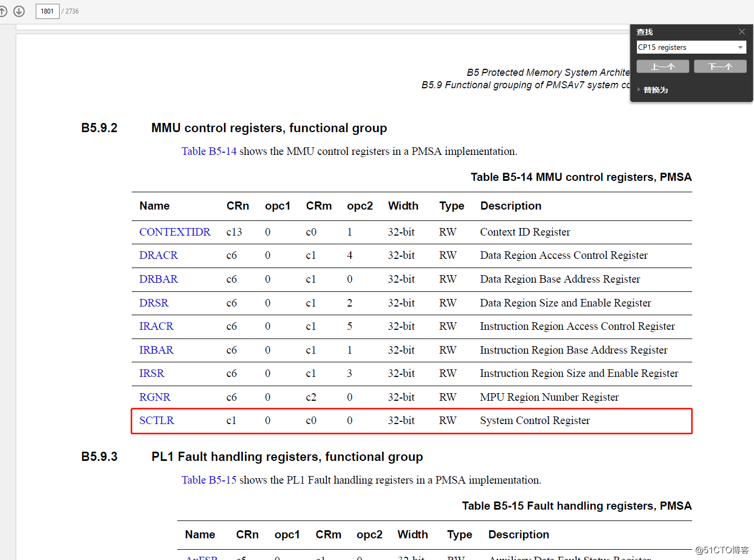Find the previous match with 上一个
The height and width of the screenshot is (560, 754).
[x=663, y=67]
